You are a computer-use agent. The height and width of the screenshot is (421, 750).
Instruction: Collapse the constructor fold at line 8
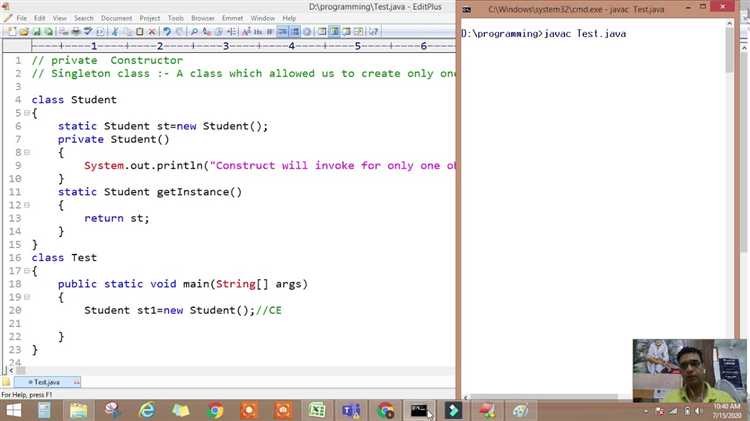tap(27, 152)
